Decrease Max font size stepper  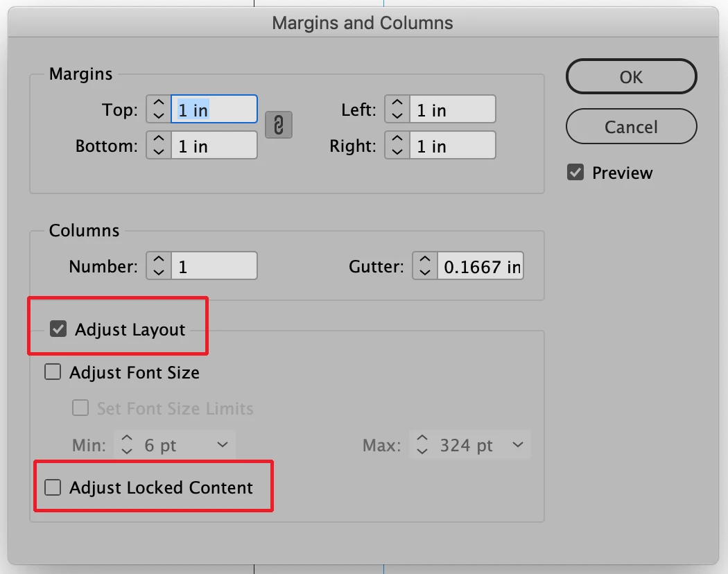click(422, 451)
